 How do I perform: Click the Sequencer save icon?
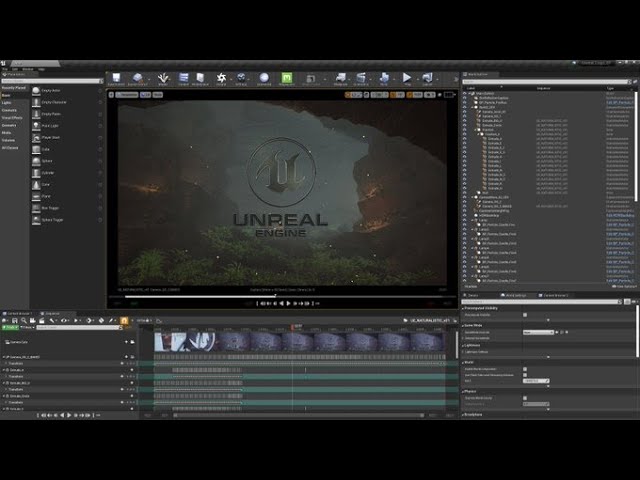point(15,321)
